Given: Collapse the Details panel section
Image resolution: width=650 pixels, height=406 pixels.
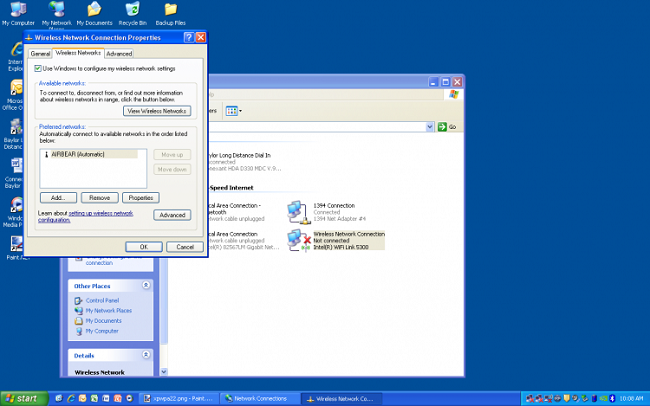Looking at the screenshot, I should (146, 355).
